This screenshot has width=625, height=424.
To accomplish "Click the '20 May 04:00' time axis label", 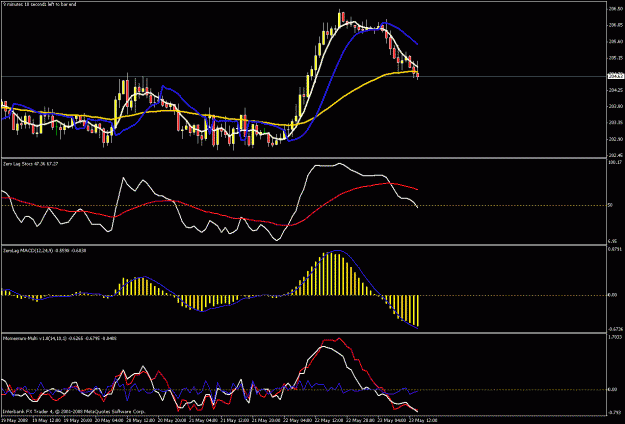I will click(x=111, y=420).
